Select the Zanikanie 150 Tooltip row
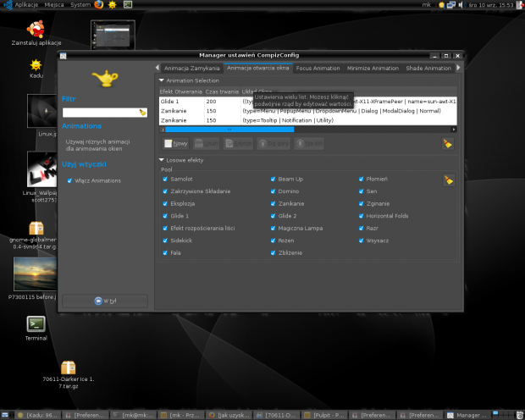 (307, 120)
